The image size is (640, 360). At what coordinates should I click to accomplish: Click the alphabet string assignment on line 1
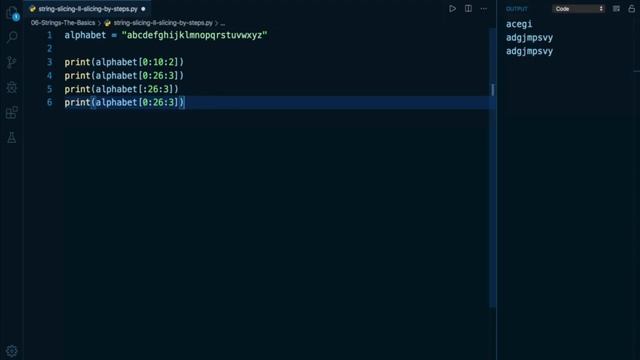[x=166, y=35]
